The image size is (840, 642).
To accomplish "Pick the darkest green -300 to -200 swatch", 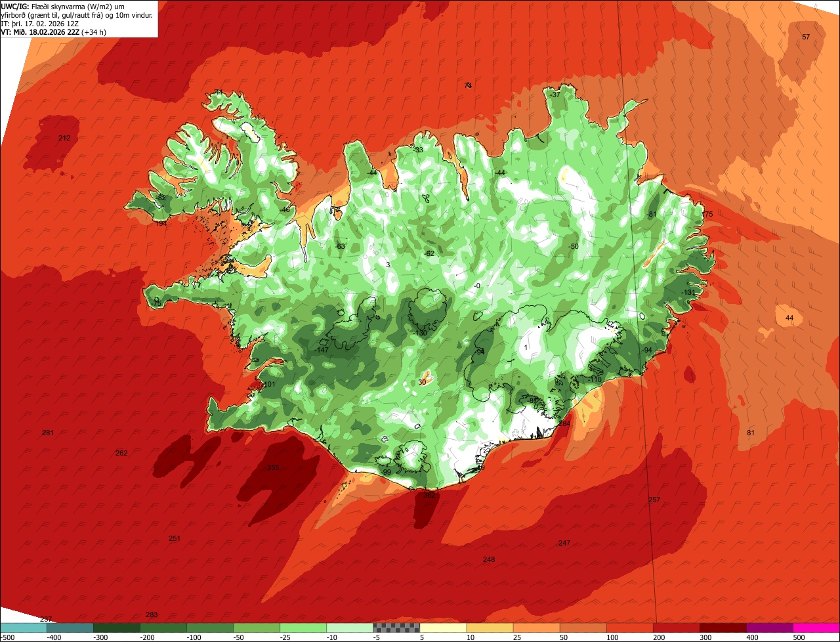I will [117, 628].
